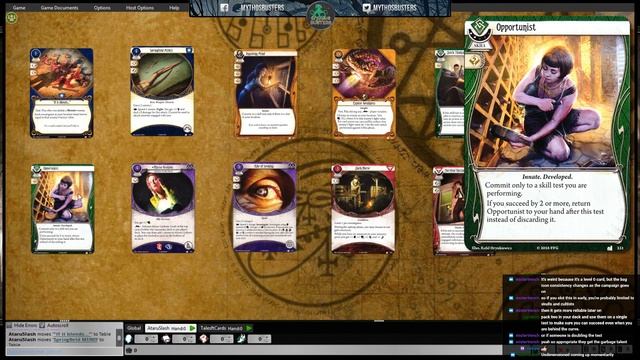
Task: Switch to the Global tab
Action: [x=134, y=328]
